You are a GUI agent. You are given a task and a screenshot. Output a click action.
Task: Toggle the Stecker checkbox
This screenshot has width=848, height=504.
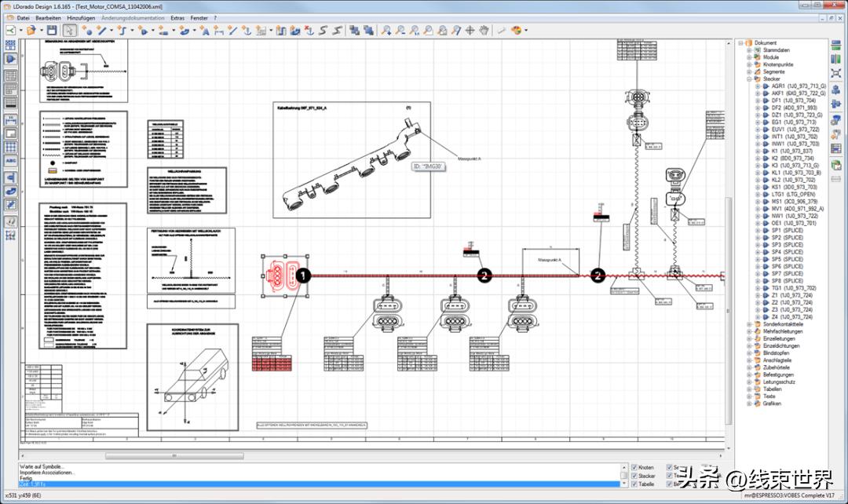click(634, 476)
